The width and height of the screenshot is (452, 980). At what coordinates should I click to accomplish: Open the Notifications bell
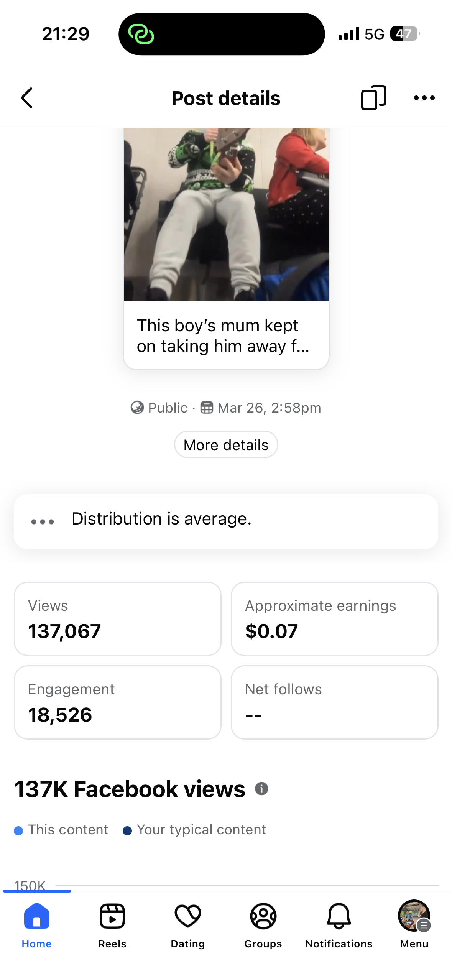(339, 916)
